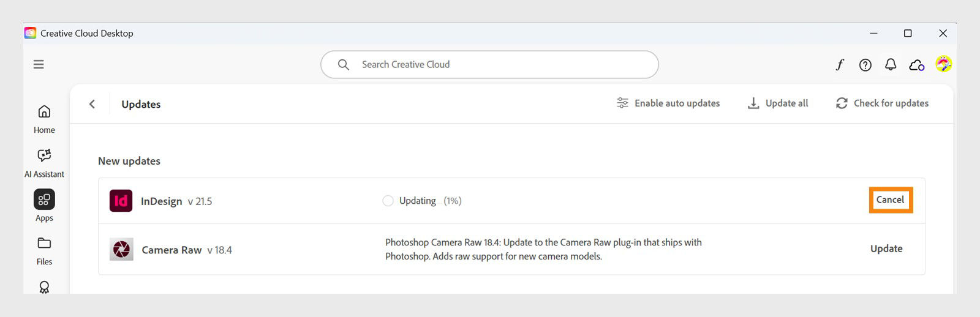Update Camera Raw

coord(886,248)
